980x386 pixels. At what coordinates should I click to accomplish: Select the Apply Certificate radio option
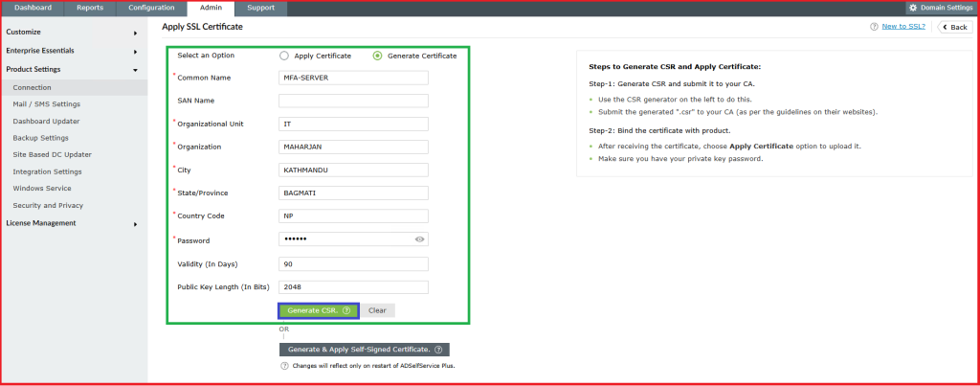pos(284,56)
